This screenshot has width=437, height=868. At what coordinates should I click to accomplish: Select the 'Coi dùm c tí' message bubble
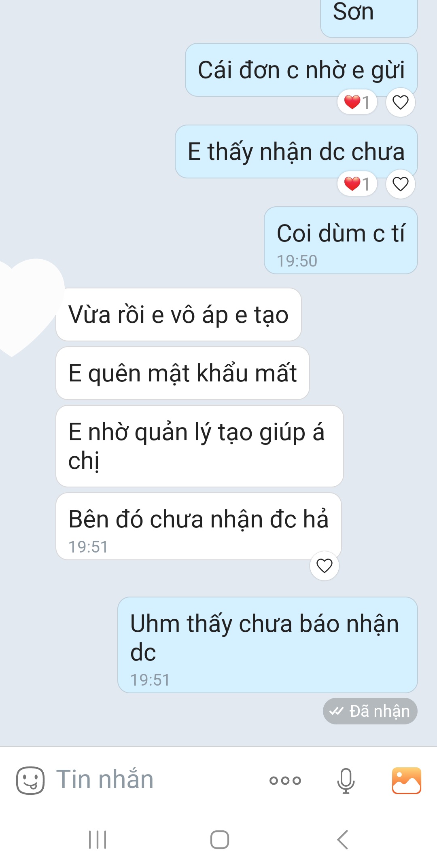(341, 240)
